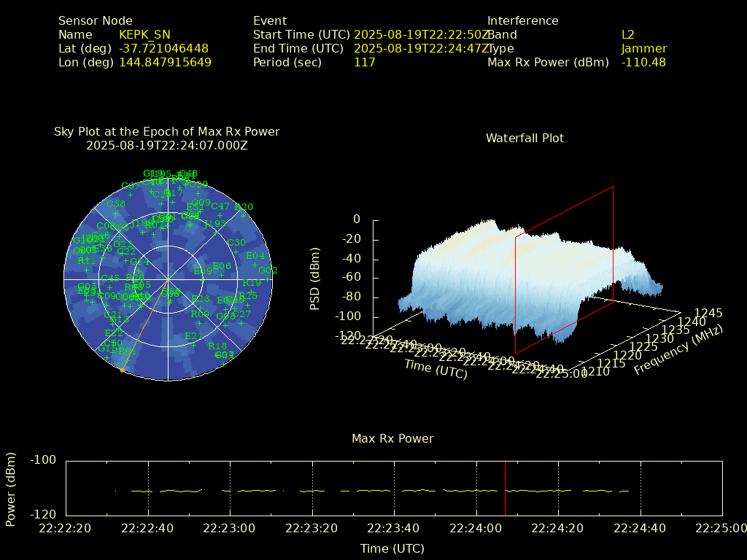Select the E06 satellite marker
The width and height of the screenshot is (747, 560).
pos(221,275)
